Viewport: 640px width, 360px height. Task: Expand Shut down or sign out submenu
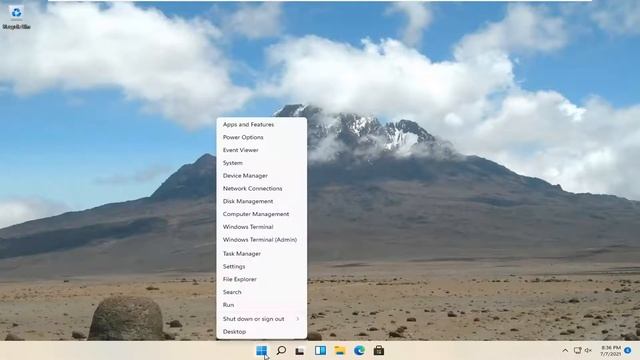262,319
